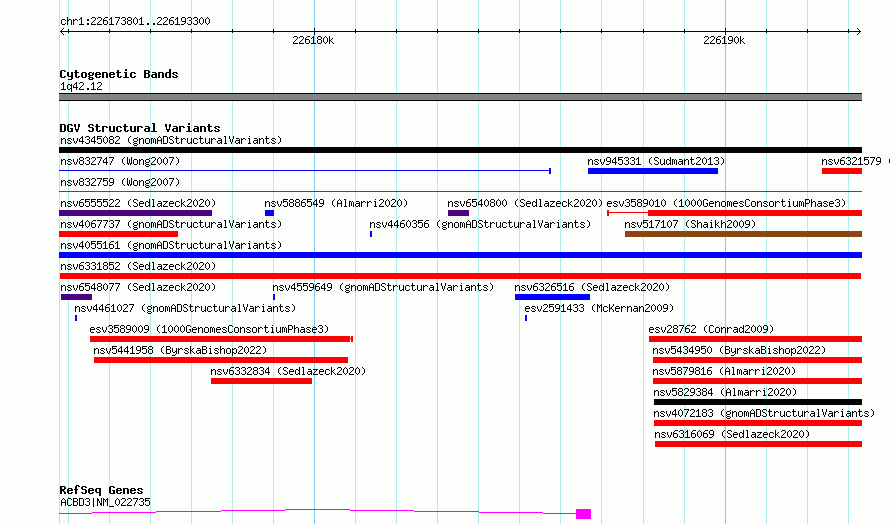
Task: Click the magenta ACBD3 exon block
Action: pyautogui.click(x=583, y=514)
